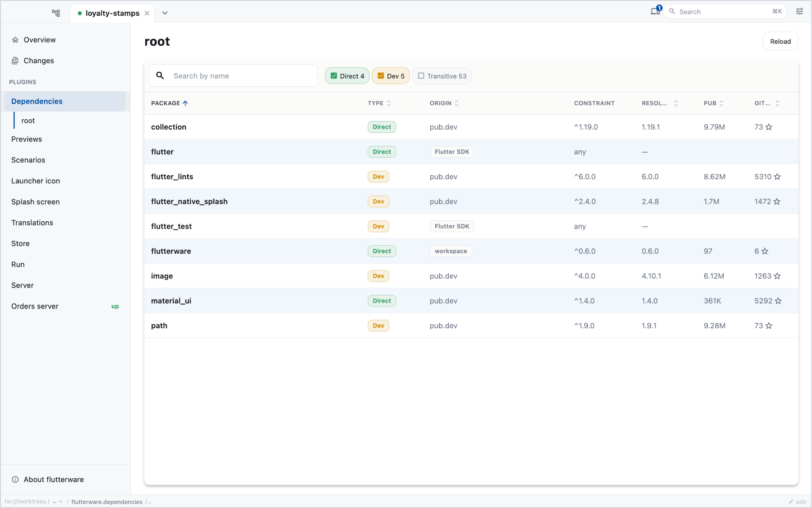This screenshot has height=508, width=812.
Task: Expand the tab list dropdown chevron
Action: pyautogui.click(x=165, y=13)
